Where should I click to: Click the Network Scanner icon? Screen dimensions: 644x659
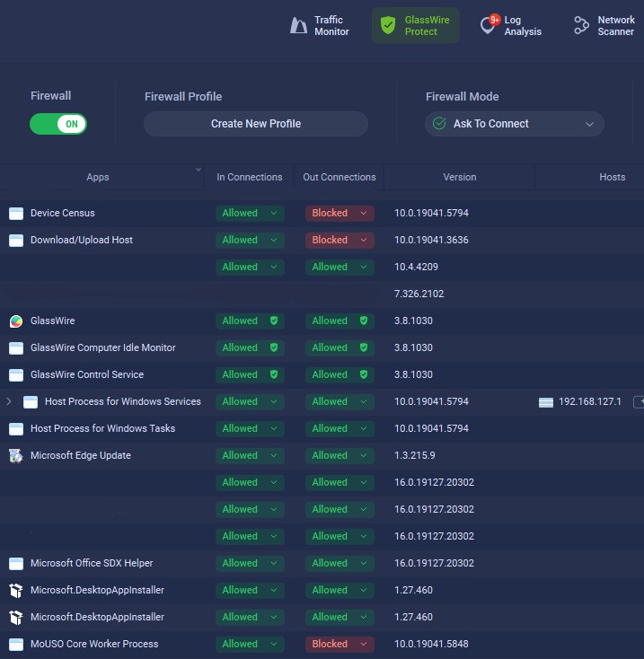tap(582, 26)
